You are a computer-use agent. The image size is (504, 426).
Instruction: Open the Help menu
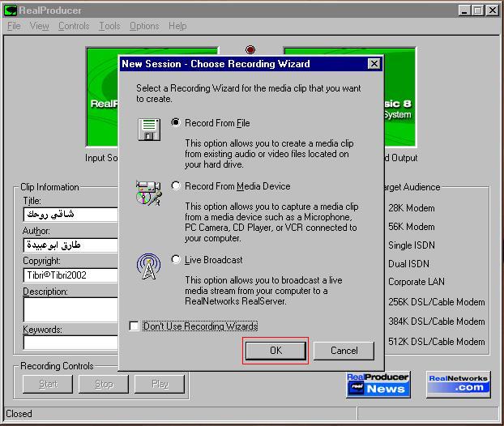click(x=177, y=26)
